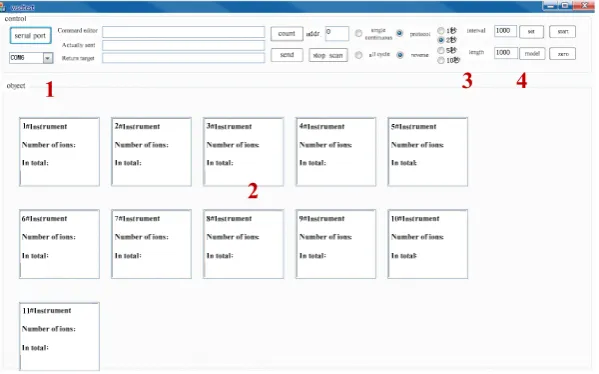Click the start button
Image resolution: width=599 pixels, height=374 pixels.
563,32
